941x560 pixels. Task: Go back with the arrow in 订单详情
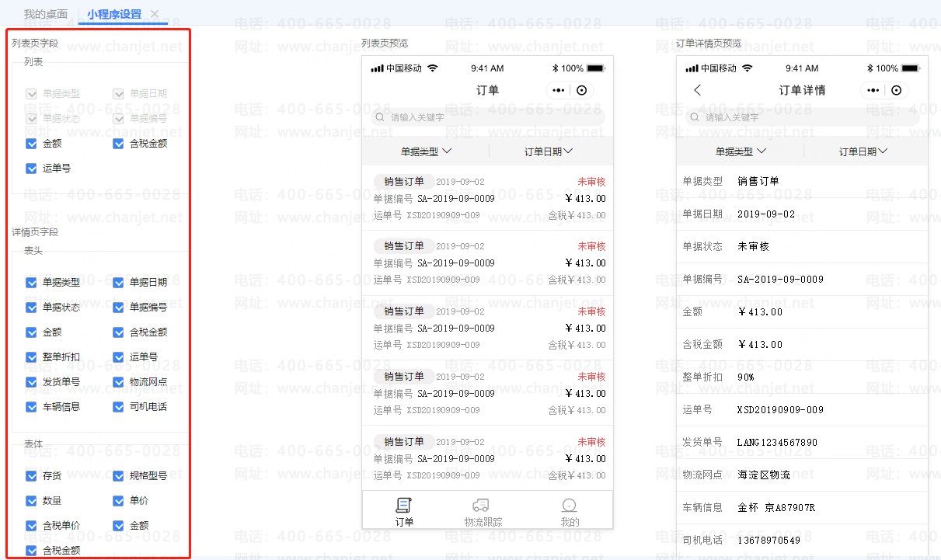pyautogui.click(x=697, y=90)
